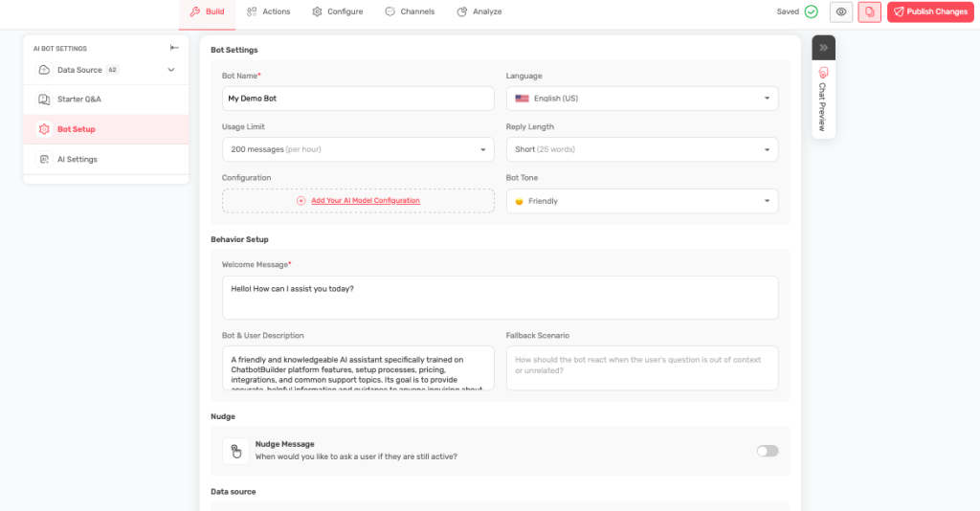Screen dimensions: 980x511
Task: Click the Saved status text
Action: (x=788, y=11)
